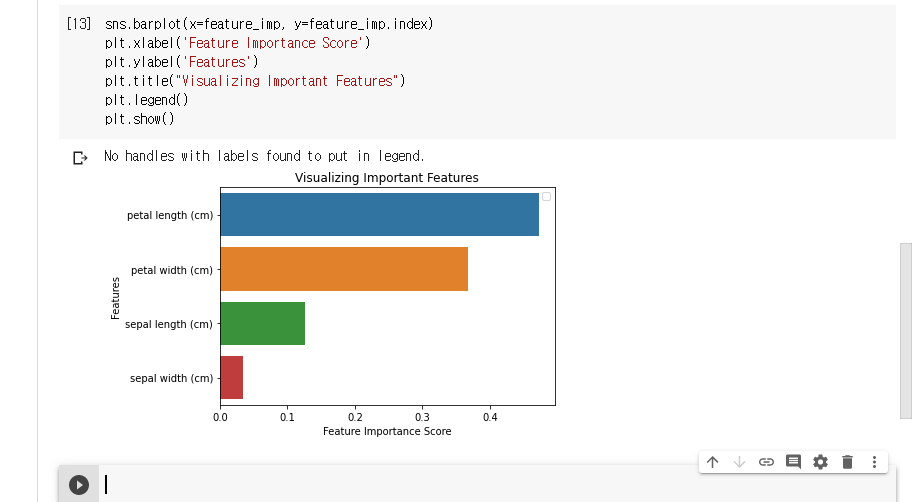
Task: Open cell editor settings gear
Action: pos(820,462)
